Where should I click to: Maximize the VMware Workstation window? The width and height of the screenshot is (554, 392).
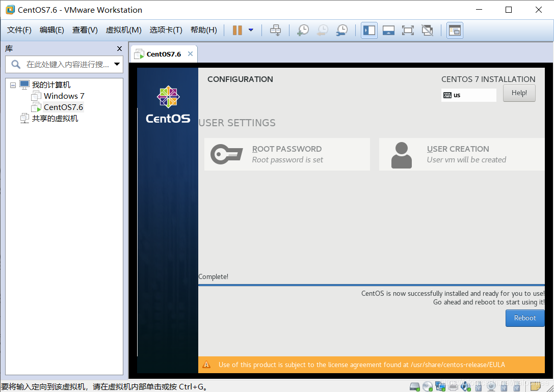(x=509, y=10)
